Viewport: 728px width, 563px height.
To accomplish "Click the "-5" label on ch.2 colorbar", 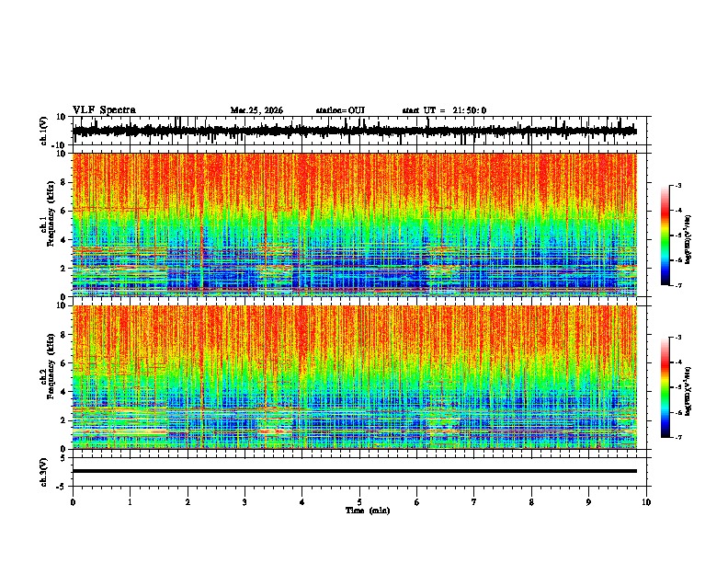I will point(677,387).
